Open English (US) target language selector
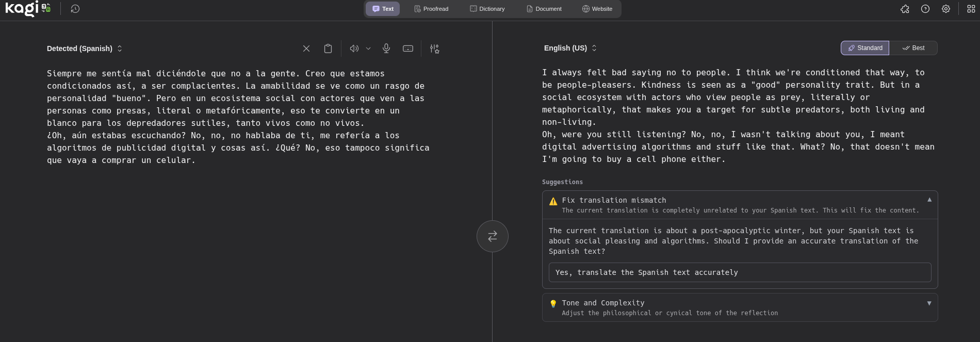Screen dimensions: 980x342 click(x=570, y=48)
